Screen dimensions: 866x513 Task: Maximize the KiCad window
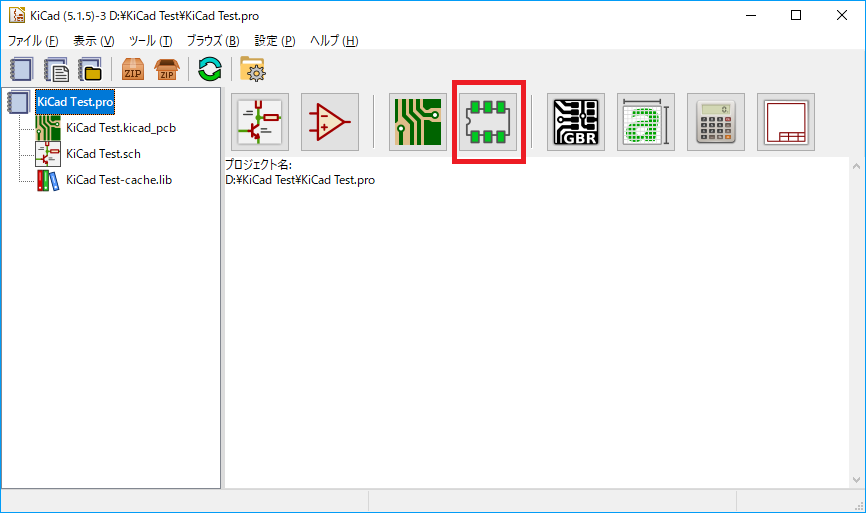tap(796, 15)
